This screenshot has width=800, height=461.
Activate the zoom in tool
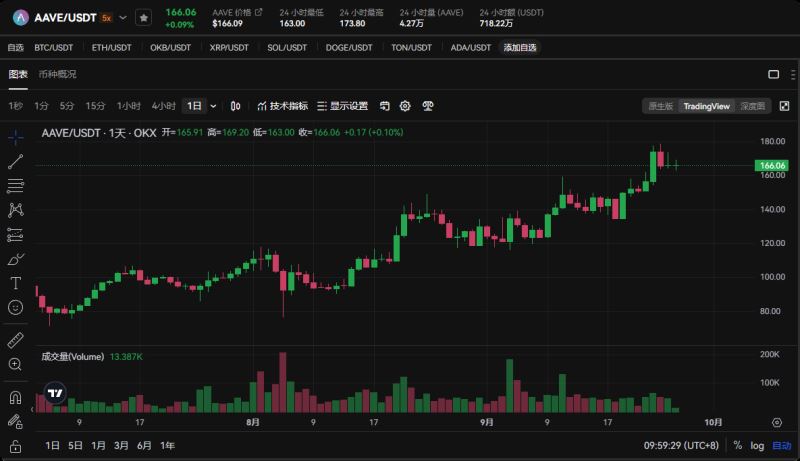pos(15,365)
